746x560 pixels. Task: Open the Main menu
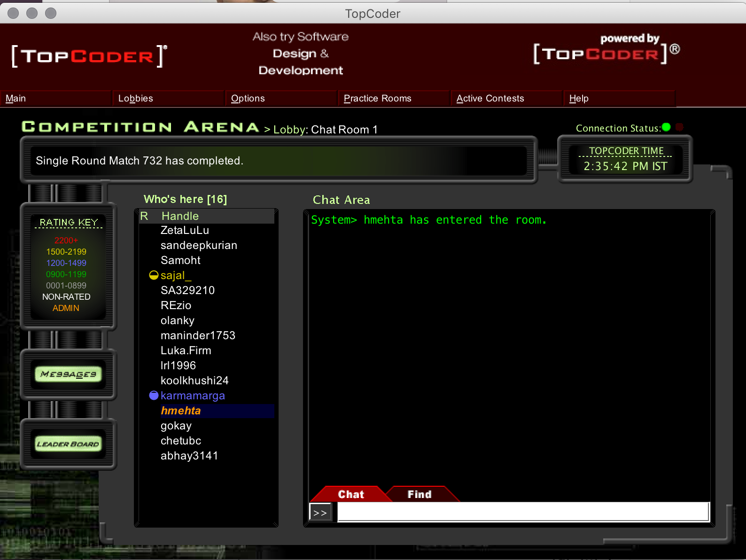point(56,99)
